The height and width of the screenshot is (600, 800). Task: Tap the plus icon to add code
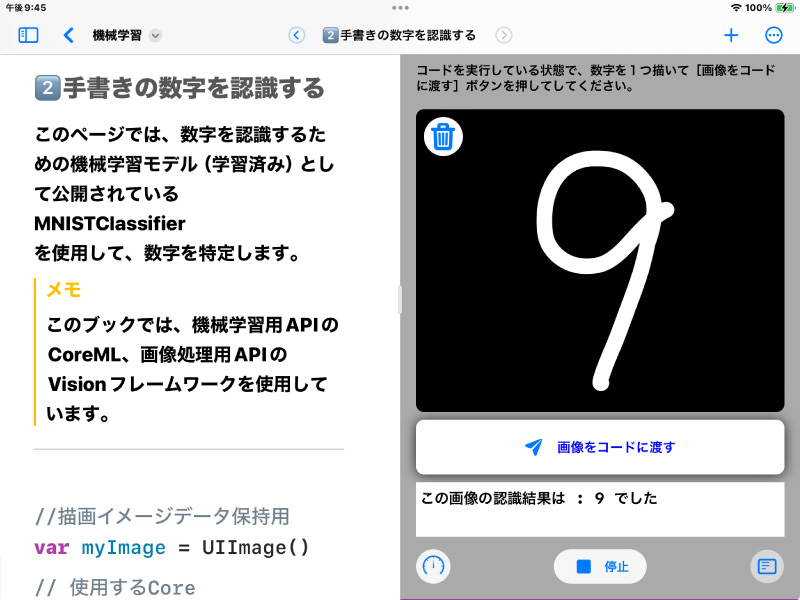(731, 35)
